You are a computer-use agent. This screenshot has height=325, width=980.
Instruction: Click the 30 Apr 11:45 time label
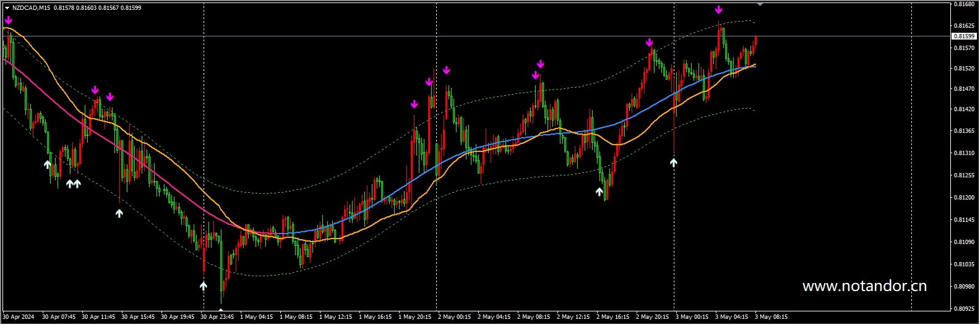click(x=98, y=317)
